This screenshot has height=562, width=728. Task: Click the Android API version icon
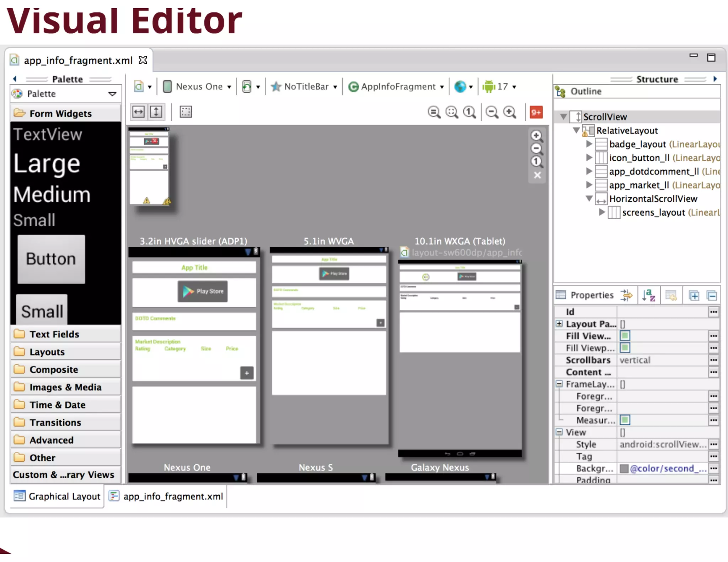tap(489, 86)
